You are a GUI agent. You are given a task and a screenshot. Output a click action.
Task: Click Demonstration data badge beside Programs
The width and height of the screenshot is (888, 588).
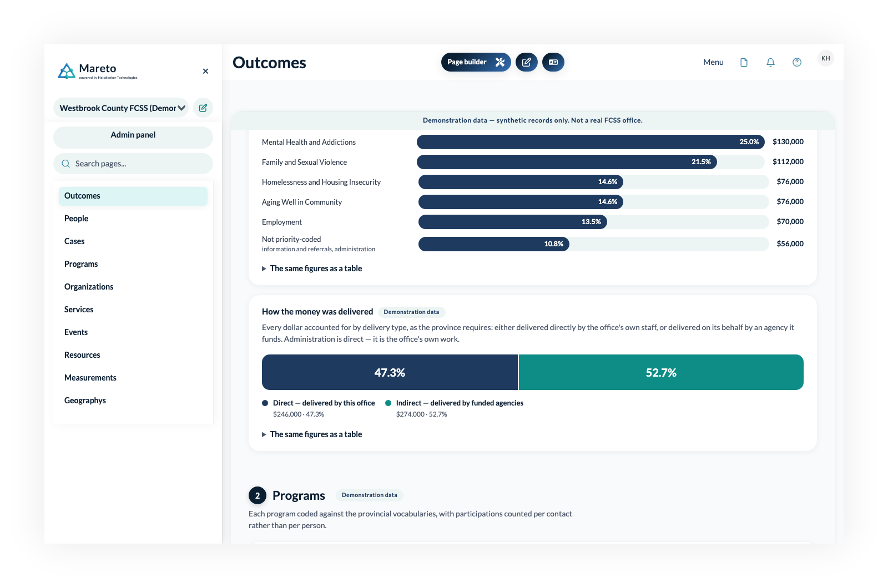click(x=370, y=495)
